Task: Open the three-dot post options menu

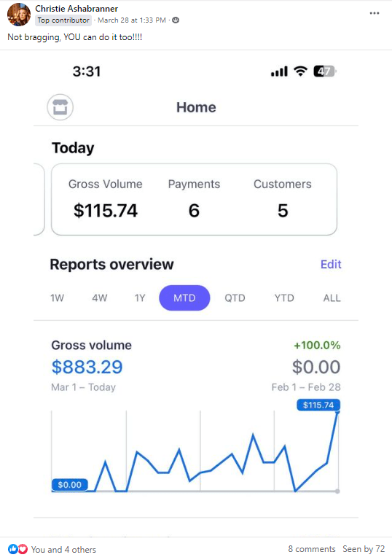Action: [375, 13]
